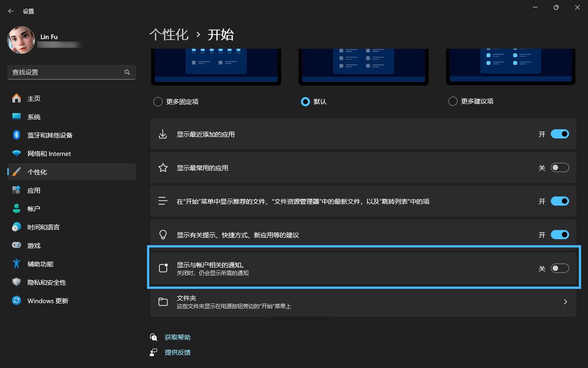Viewport: 588px width, 368px height.
Task: Click the 主页 home icon
Action: [17, 98]
